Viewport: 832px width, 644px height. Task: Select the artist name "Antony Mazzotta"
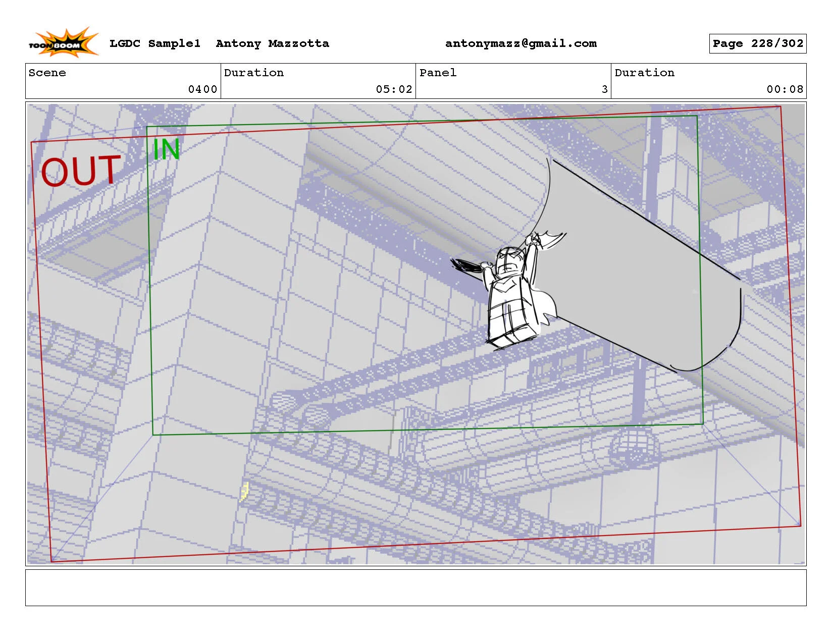[x=273, y=43]
